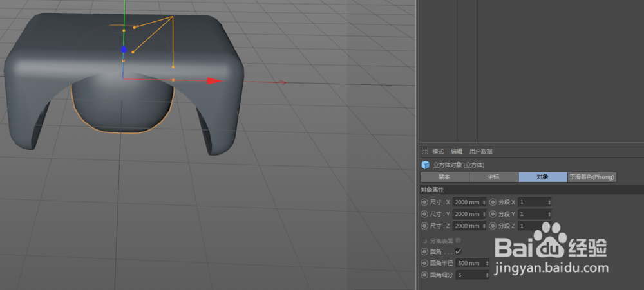This screenshot has width=644, height=290.
Task: Switch to the 基本 tab
Action: tap(444, 177)
